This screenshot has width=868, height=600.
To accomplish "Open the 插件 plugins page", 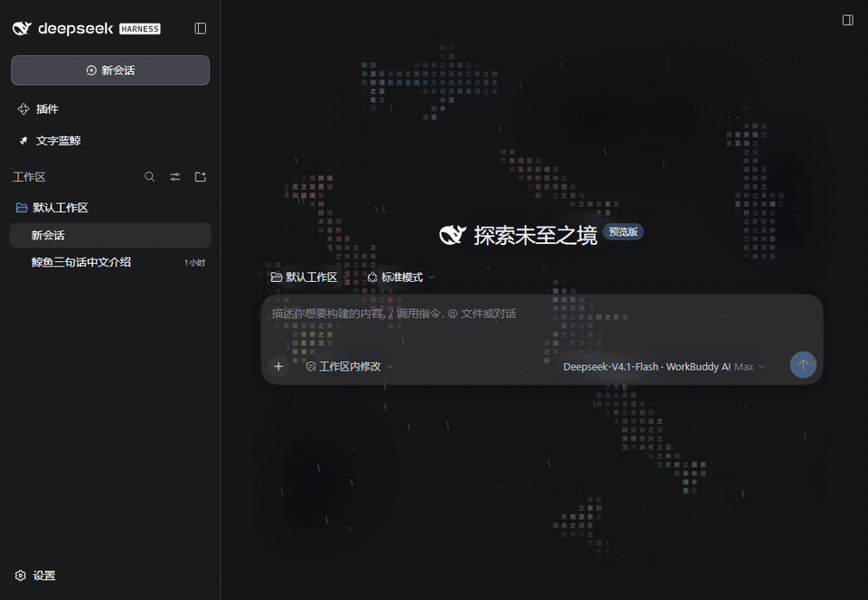I will click(38, 109).
